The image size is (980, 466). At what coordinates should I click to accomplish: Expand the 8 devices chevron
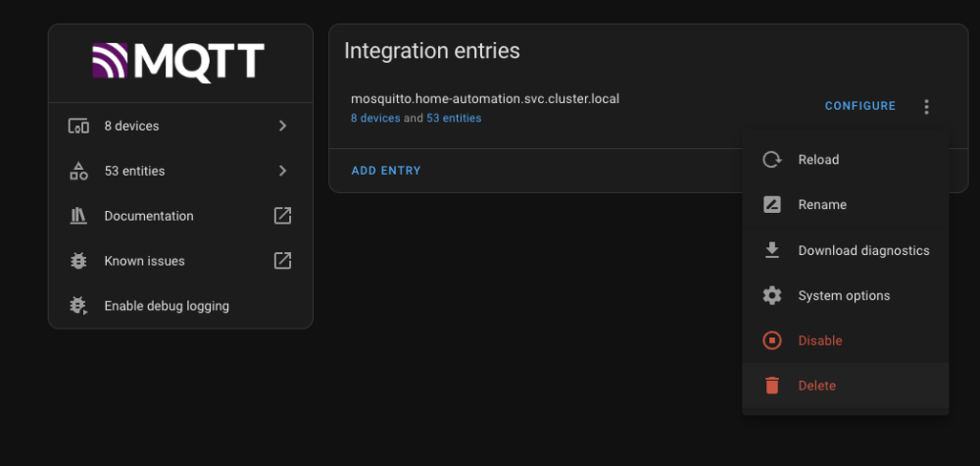click(282, 126)
